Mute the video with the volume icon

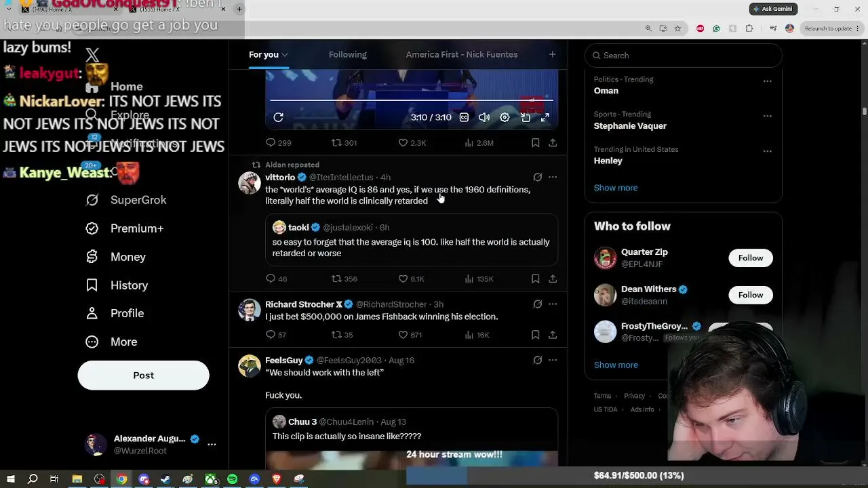(484, 117)
